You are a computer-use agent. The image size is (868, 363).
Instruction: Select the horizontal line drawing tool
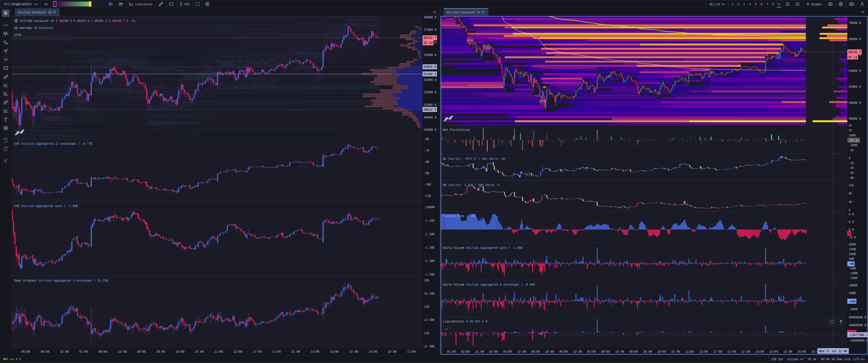pyautogui.click(x=6, y=25)
